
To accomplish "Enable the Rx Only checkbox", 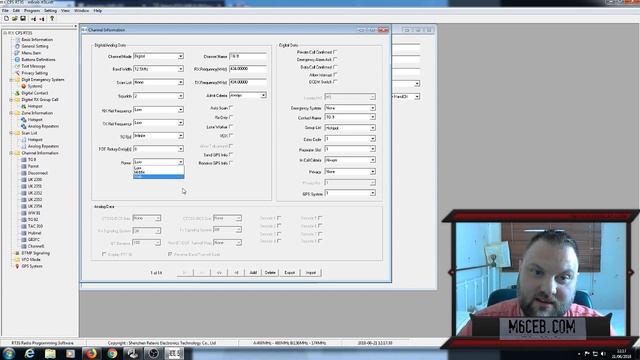I will pos(231,117).
